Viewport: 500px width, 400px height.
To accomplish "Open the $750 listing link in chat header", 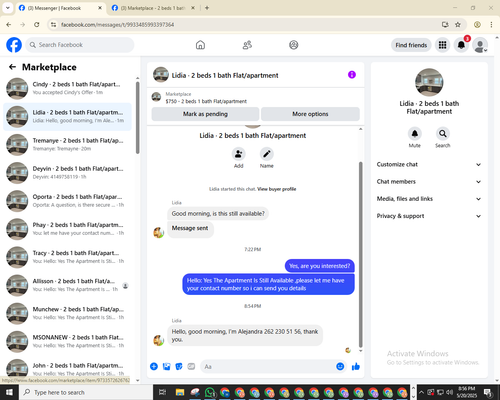I will click(x=206, y=101).
